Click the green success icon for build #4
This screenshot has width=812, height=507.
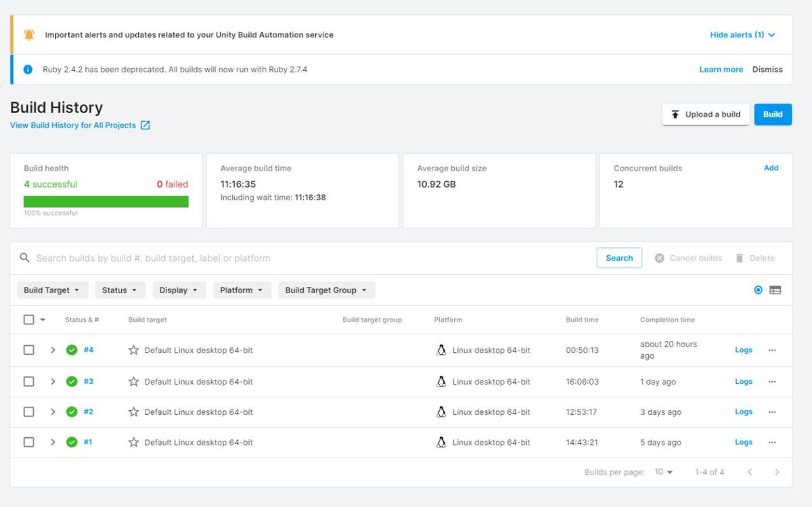pyautogui.click(x=72, y=350)
